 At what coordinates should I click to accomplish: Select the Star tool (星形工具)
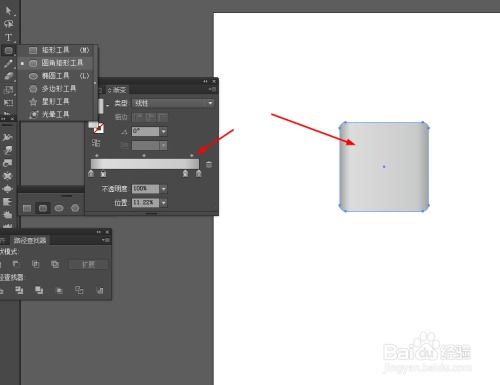tap(49, 102)
